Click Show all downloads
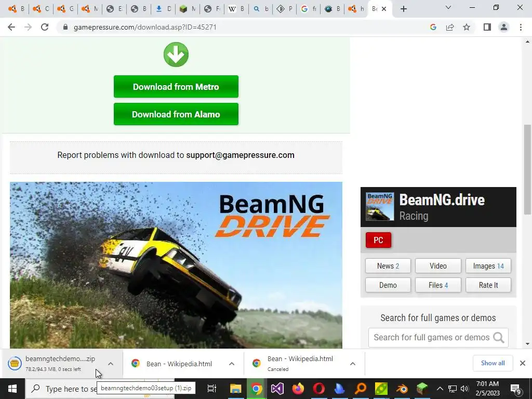The image size is (532, 399). click(493, 363)
